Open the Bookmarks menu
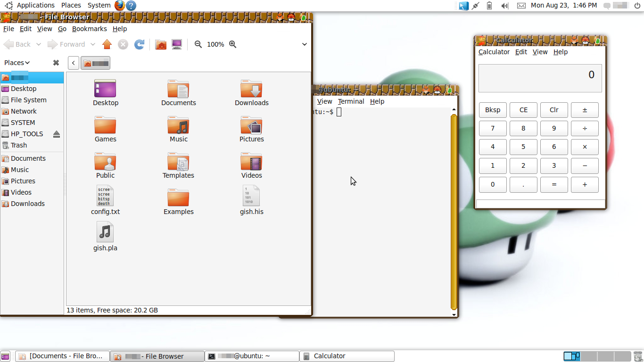 point(90,29)
